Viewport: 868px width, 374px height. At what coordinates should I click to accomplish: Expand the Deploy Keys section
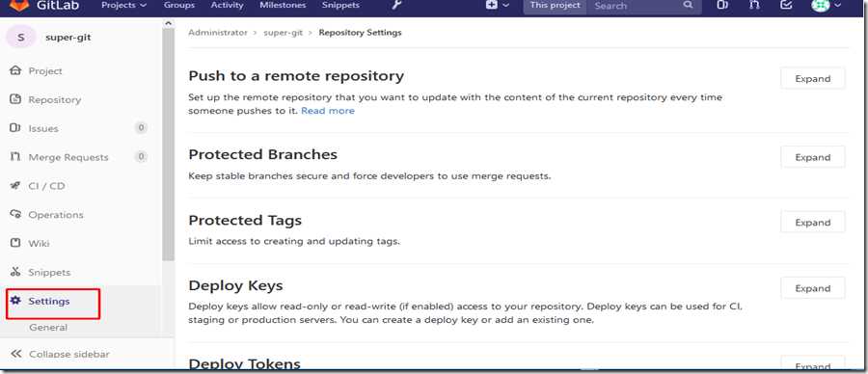pyautogui.click(x=813, y=288)
